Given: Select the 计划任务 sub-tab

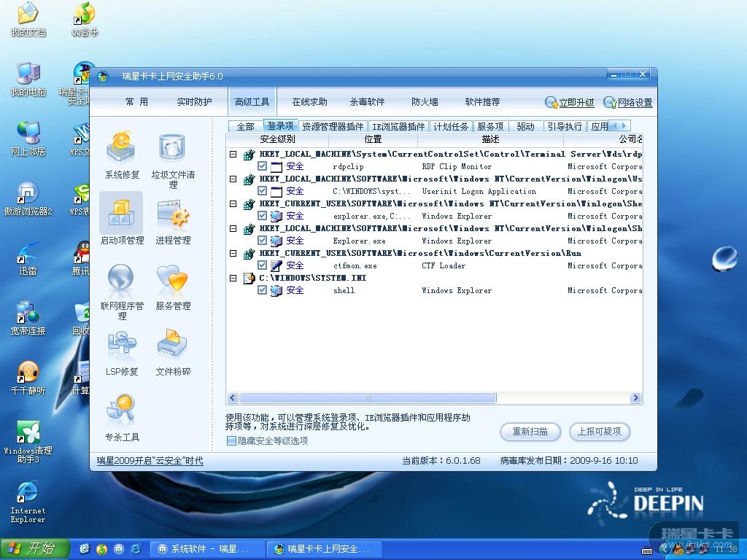Looking at the screenshot, I should point(451,127).
